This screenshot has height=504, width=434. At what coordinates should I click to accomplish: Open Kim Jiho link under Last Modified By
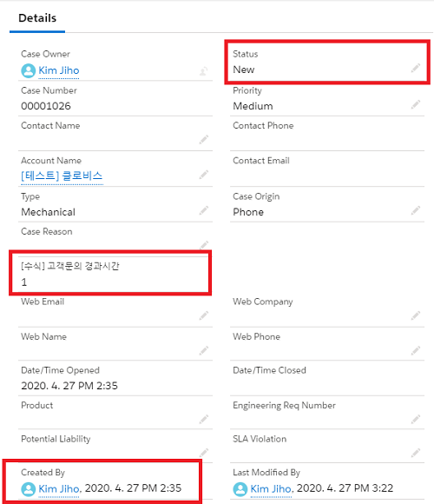(x=271, y=488)
